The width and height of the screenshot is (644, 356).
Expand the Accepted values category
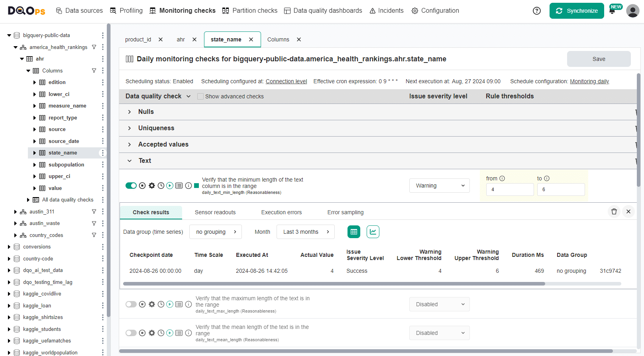[130, 145]
